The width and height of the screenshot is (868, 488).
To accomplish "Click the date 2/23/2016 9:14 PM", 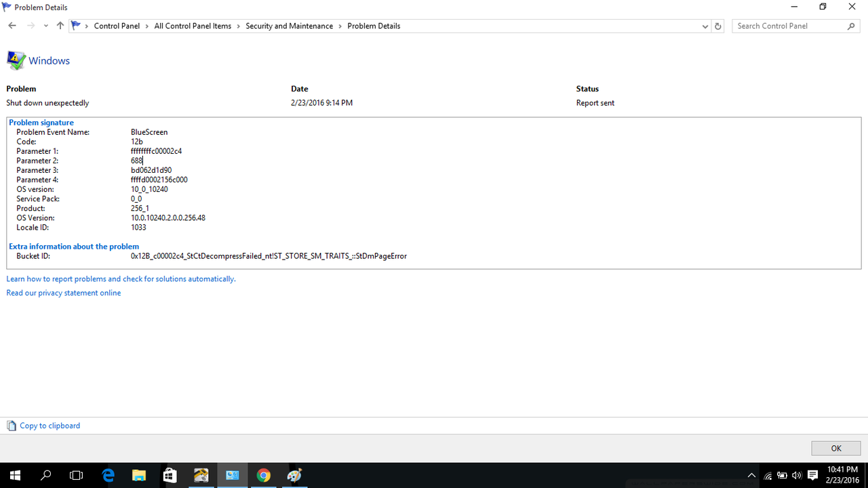I will coord(321,103).
